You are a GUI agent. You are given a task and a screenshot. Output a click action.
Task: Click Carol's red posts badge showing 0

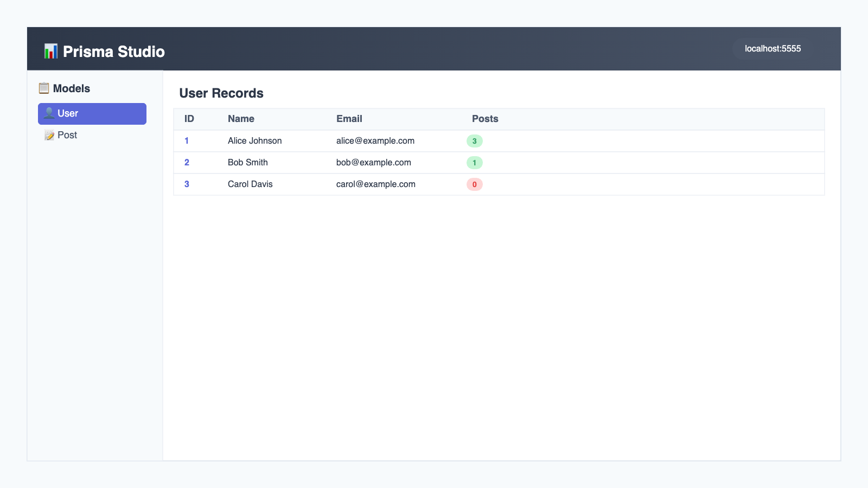pyautogui.click(x=475, y=184)
